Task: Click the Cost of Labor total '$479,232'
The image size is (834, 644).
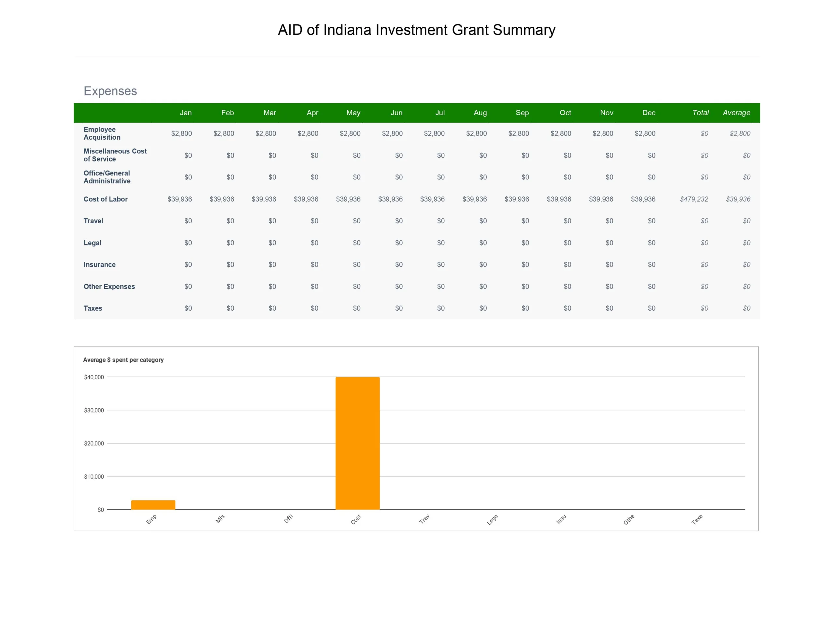Action: coord(694,199)
